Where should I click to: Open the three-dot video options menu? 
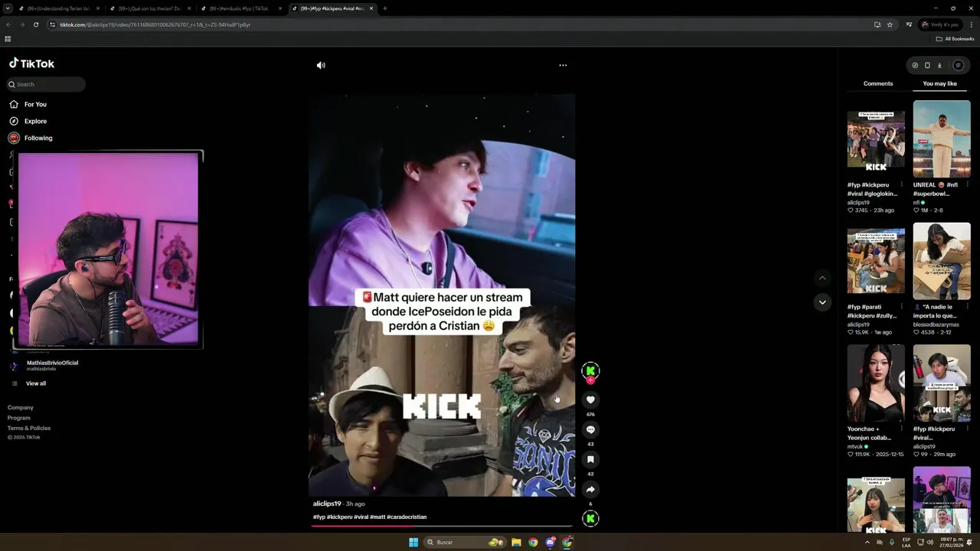tap(563, 65)
